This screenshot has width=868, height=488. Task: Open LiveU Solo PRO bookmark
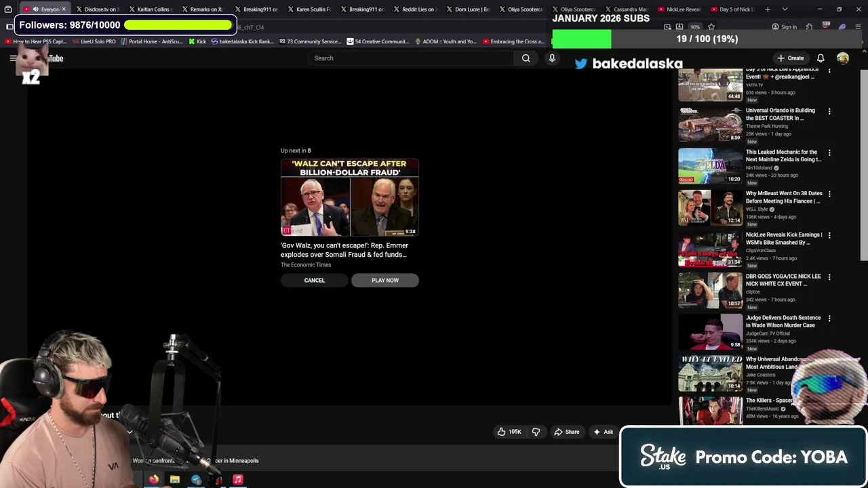[94, 41]
